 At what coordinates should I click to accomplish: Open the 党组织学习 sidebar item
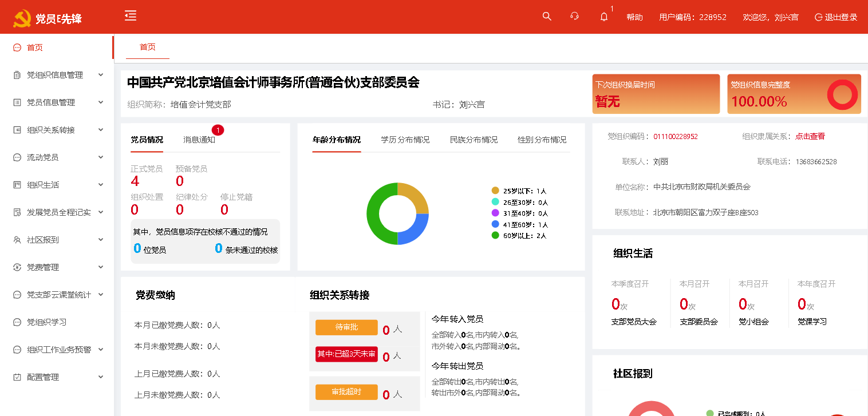[x=47, y=322]
